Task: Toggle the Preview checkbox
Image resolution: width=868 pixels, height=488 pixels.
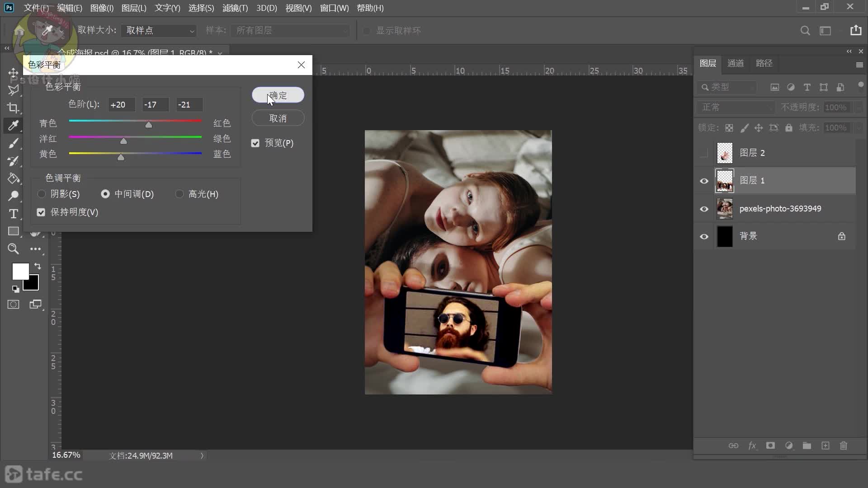Action: [255, 143]
